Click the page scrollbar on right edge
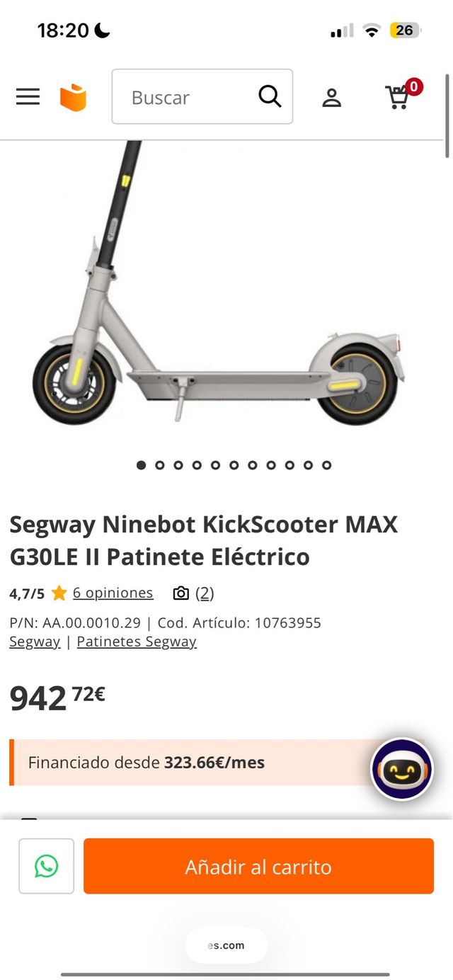This screenshot has width=453, height=980. [x=447, y=117]
